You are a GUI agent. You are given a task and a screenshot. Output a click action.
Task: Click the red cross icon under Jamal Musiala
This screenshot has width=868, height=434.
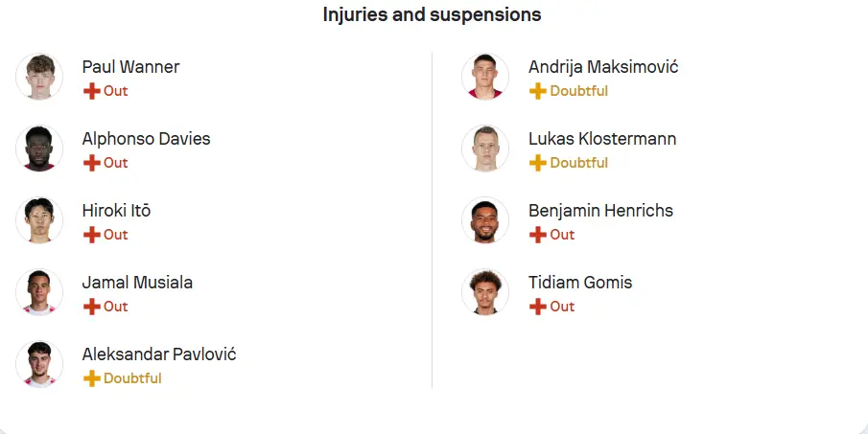[92, 307]
